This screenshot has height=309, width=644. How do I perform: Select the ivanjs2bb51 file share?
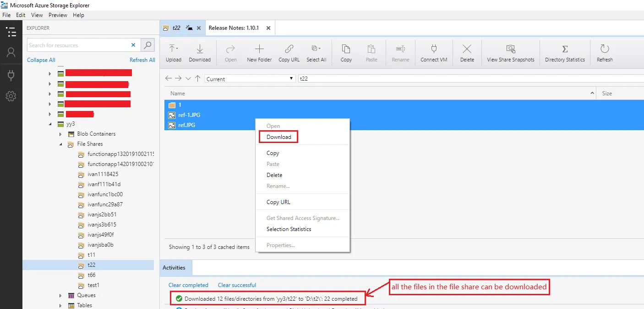pyautogui.click(x=102, y=215)
